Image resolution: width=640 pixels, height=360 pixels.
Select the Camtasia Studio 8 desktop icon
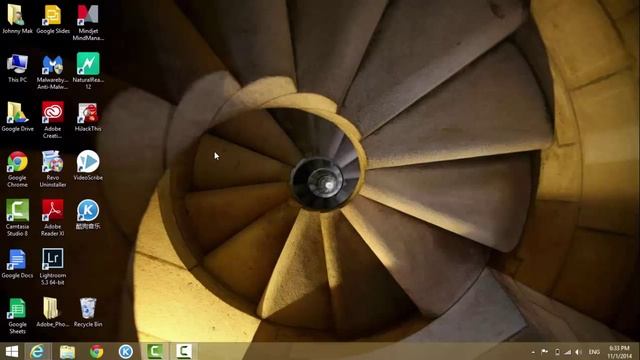point(17,218)
